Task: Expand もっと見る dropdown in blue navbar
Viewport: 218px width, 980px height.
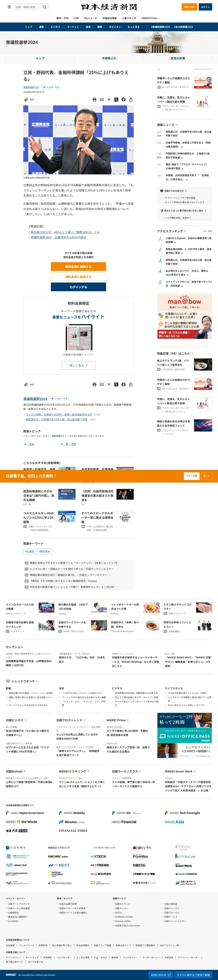Action: coord(135,27)
